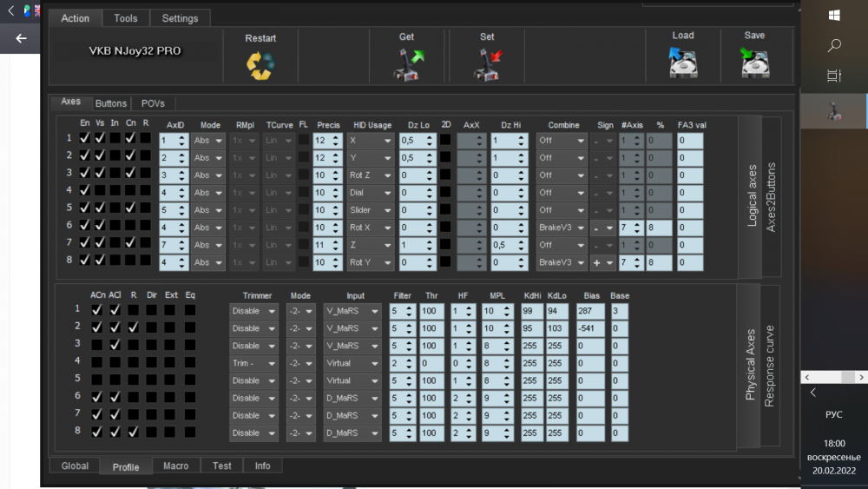Select the Response curve vertical tab
Image resolution: width=868 pixels, height=489 pixels.
point(769,366)
